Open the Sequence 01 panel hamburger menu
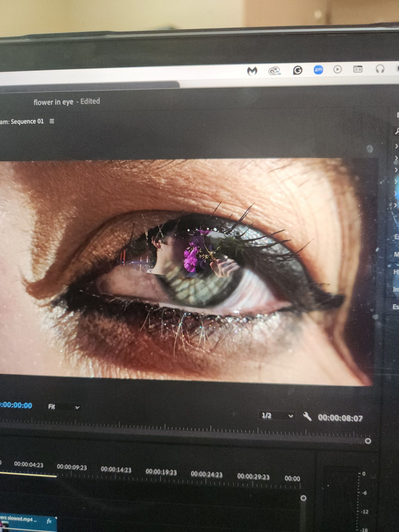 pos(52,121)
